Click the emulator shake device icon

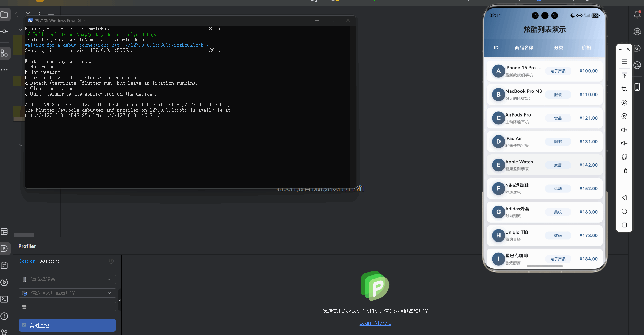pyautogui.click(x=624, y=157)
